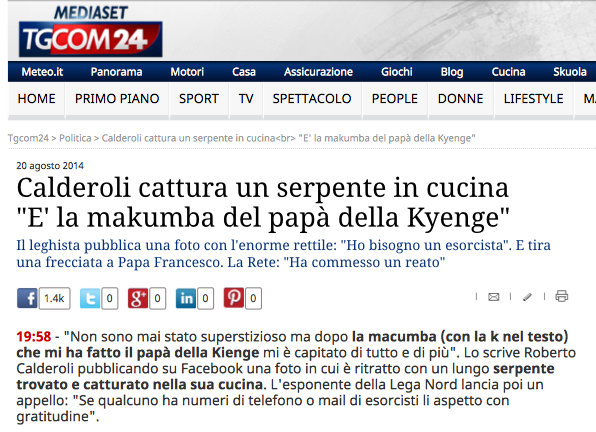Share on Google Plus icon
Image resolution: width=596 pixels, height=432 pixels.
[138, 298]
